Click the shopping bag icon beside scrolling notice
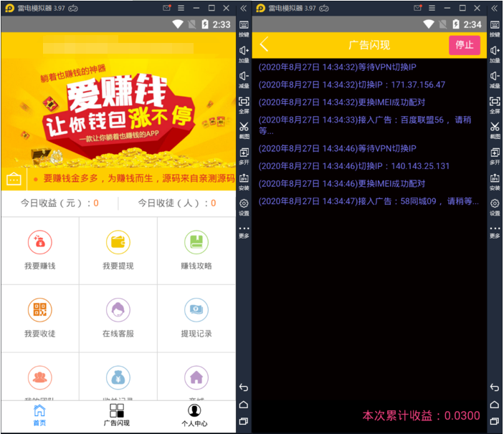Image resolution: width=504 pixels, height=434 pixels. [x=14, y=179]
